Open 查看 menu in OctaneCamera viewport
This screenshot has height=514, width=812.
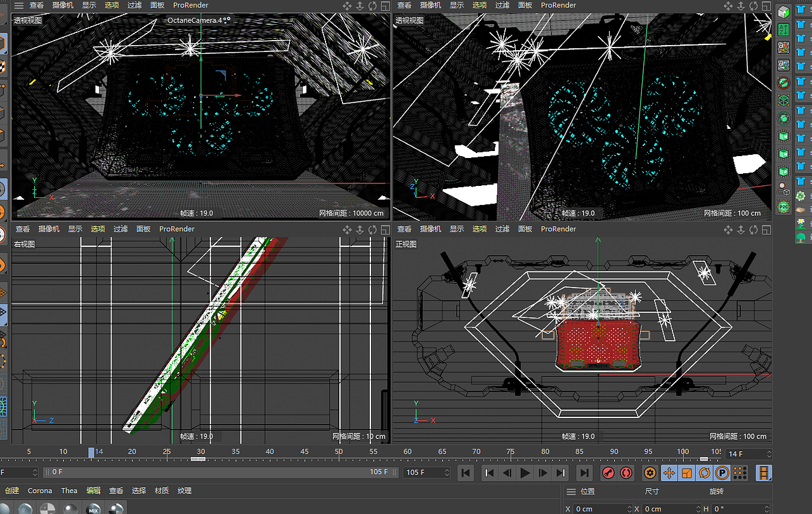coord(37,6)
